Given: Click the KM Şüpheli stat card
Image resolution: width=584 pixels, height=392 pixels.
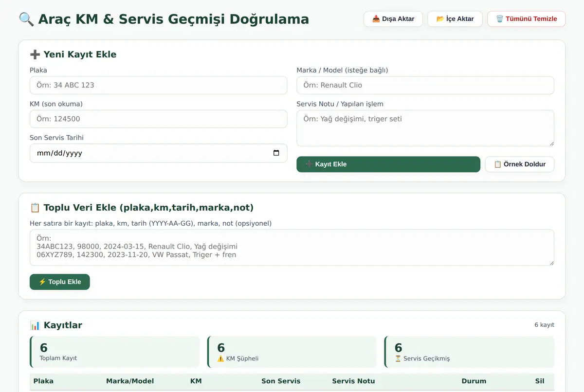Looking at the screenshot, I should 292,352.
